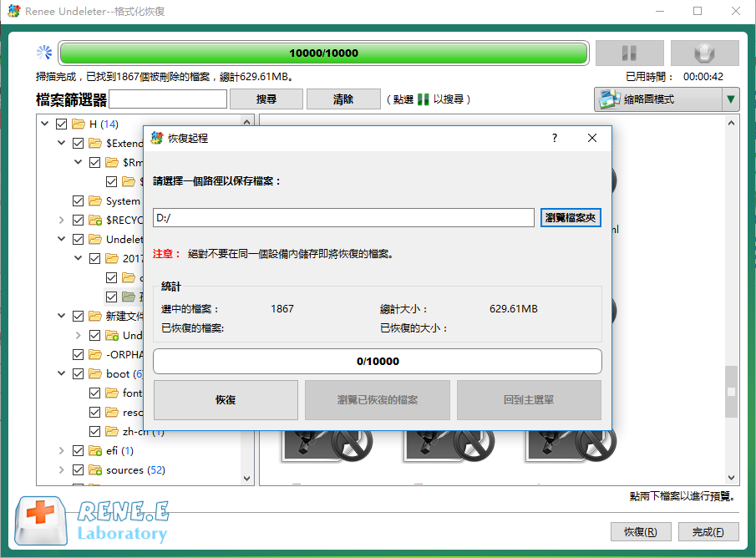The width and height of the screenshot is (756, 558).
Task: Click the font folder icon
Action: 112,393
